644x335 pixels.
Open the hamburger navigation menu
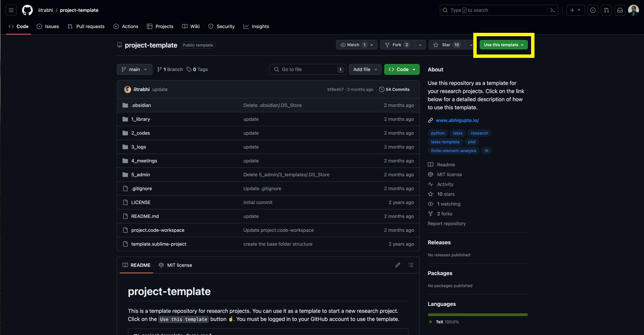pyautogui.click(x=11, y=10)
